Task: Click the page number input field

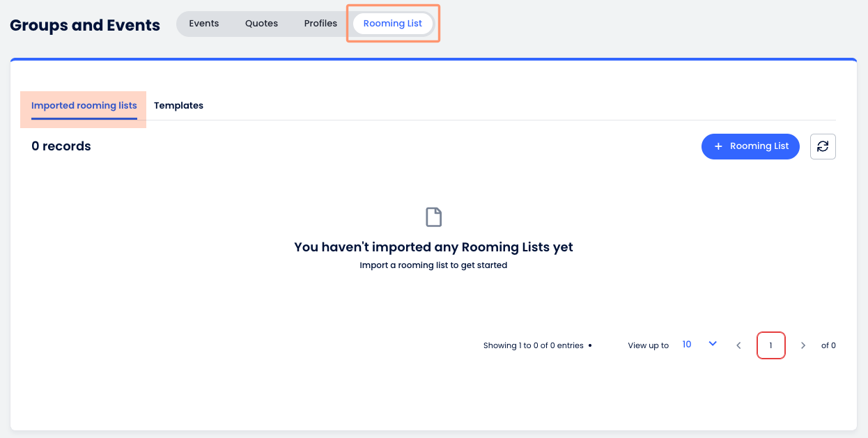Action: (x=770, y=345)
